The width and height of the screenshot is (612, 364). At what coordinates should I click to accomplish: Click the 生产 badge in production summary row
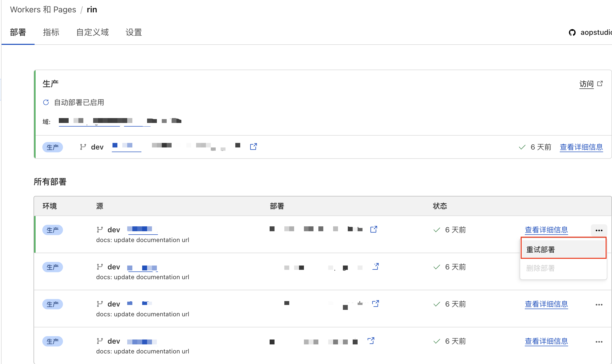(x=53, y=147)
